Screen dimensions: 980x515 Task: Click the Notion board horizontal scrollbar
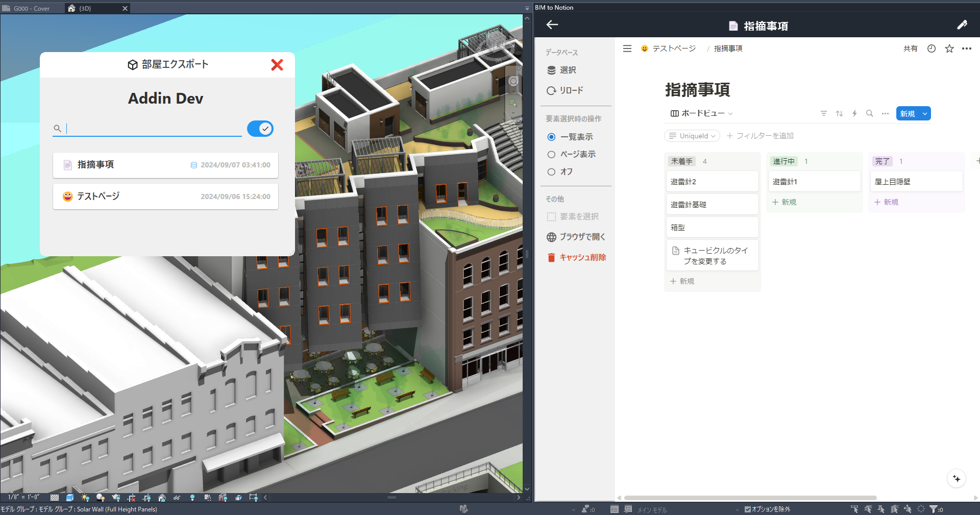(750, 498)
